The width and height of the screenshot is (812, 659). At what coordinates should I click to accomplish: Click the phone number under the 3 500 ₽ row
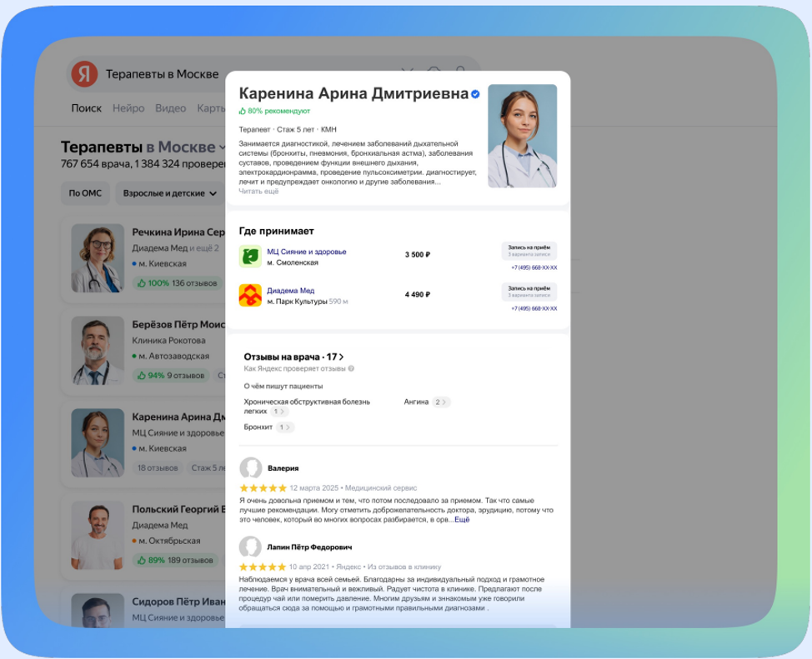(534, 267)
